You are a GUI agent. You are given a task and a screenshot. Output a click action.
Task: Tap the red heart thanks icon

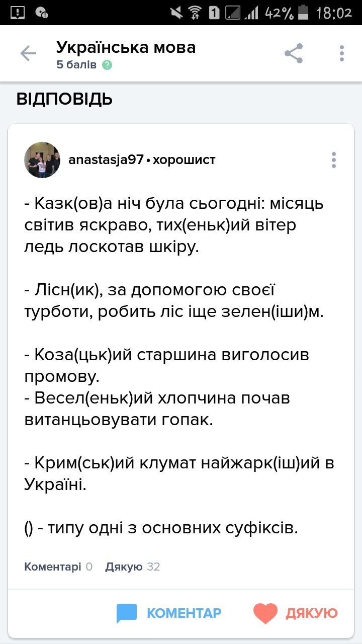[x=265, y=613]
